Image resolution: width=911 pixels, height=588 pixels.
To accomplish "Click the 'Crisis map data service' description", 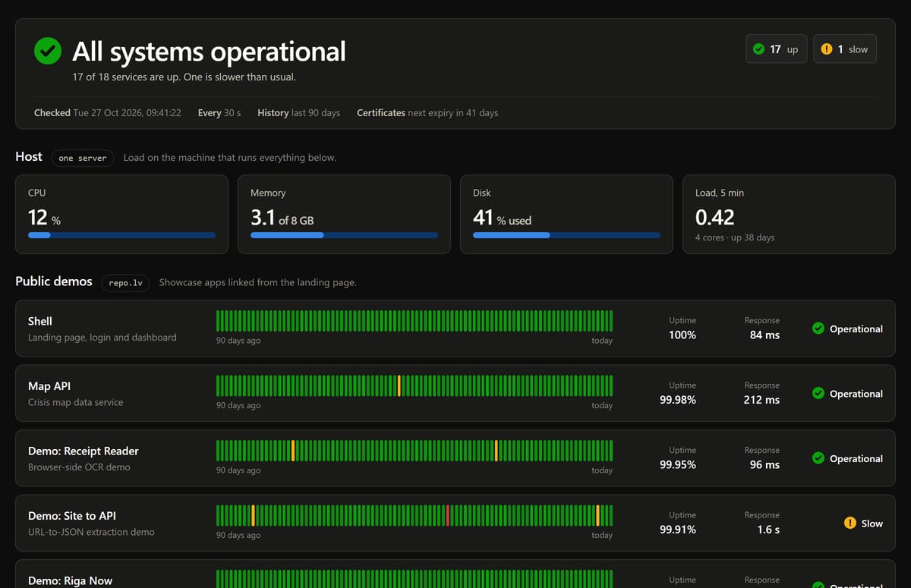I will pyautogui.click(x=75, y=402).
